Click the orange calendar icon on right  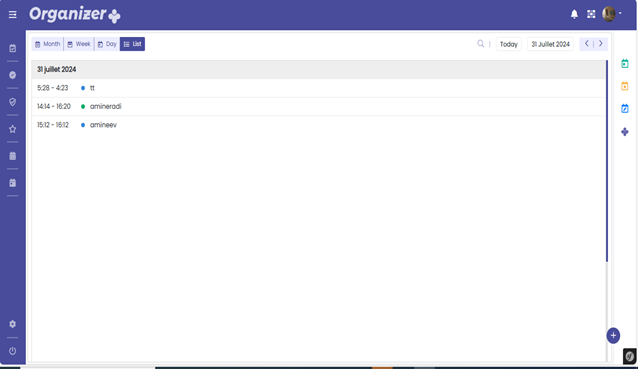[625, 86]
